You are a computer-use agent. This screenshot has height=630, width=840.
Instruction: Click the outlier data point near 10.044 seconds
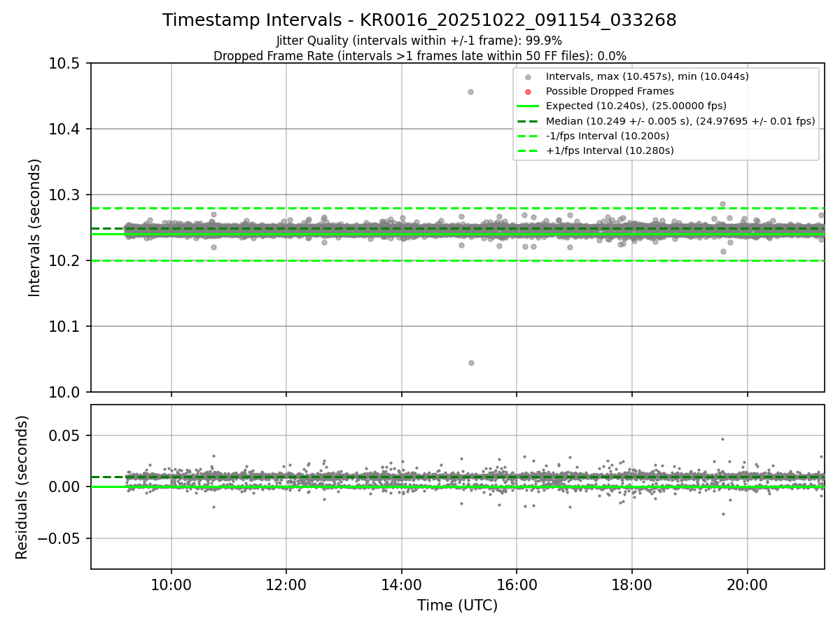tap(471, 363)
